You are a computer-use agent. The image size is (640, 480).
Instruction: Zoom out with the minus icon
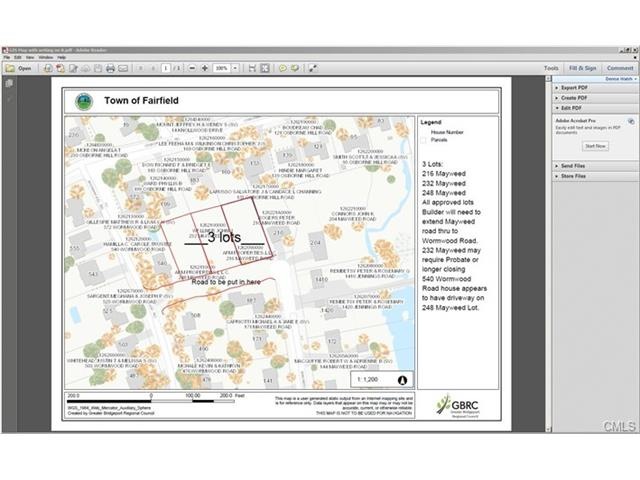click(x=191, y=68)
